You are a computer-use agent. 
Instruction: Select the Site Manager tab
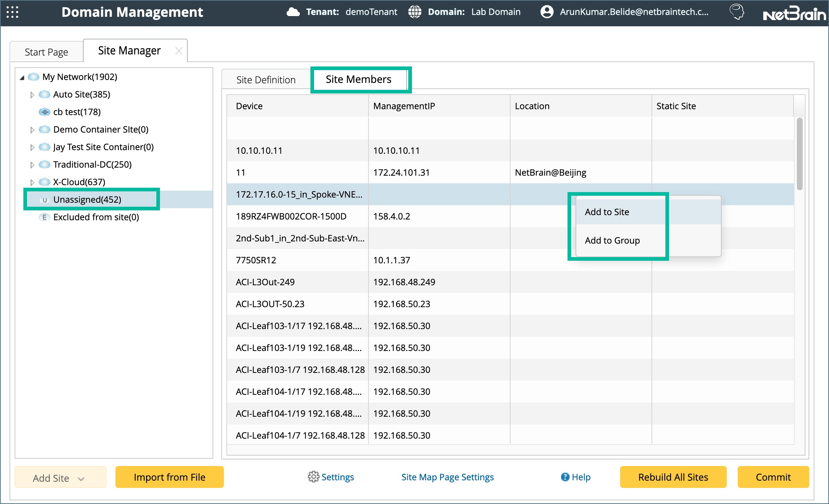coord(129,50)
